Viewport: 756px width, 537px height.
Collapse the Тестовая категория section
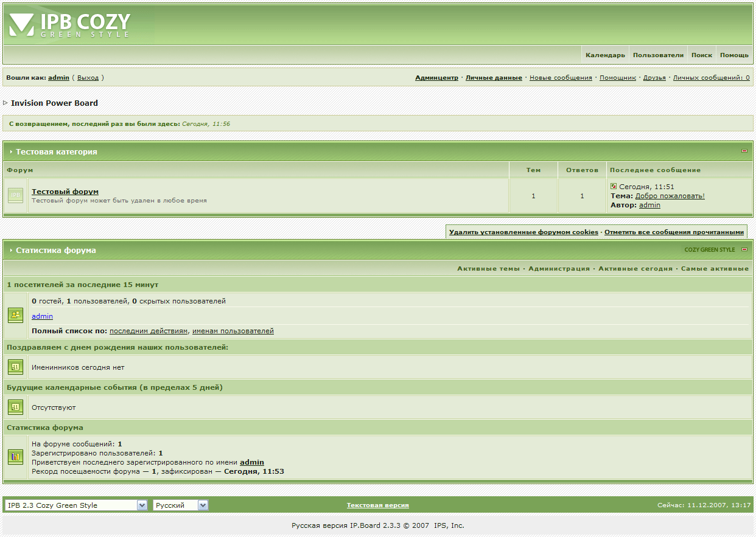(744, 151)
